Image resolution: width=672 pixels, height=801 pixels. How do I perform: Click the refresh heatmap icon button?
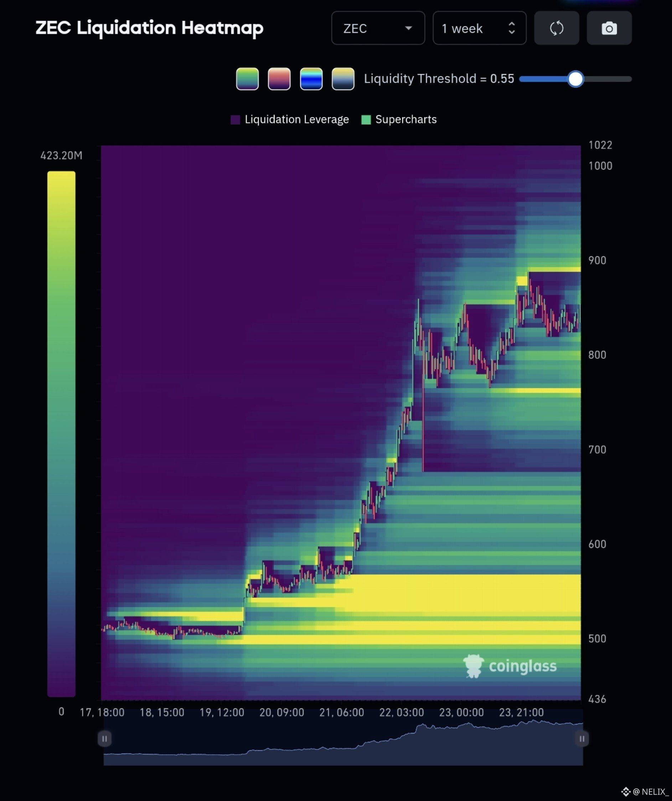tap(556, 28)
